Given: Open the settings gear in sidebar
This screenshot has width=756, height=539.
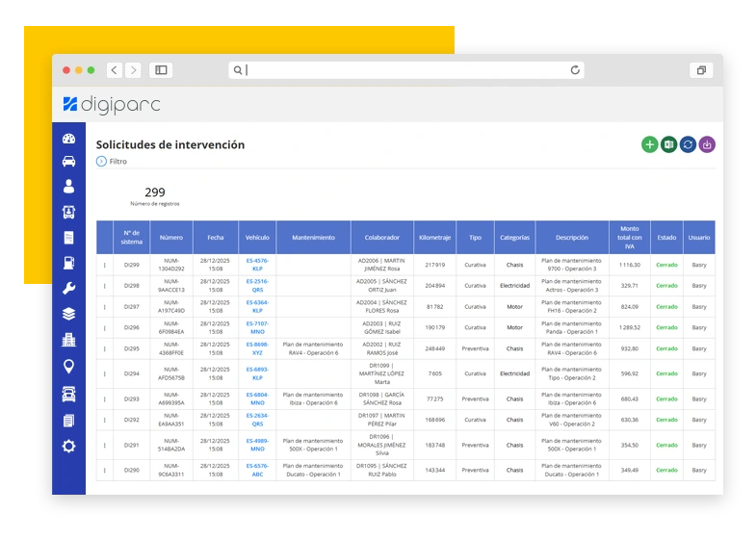Looking at the screenshot, I should [x=68, y=446].
